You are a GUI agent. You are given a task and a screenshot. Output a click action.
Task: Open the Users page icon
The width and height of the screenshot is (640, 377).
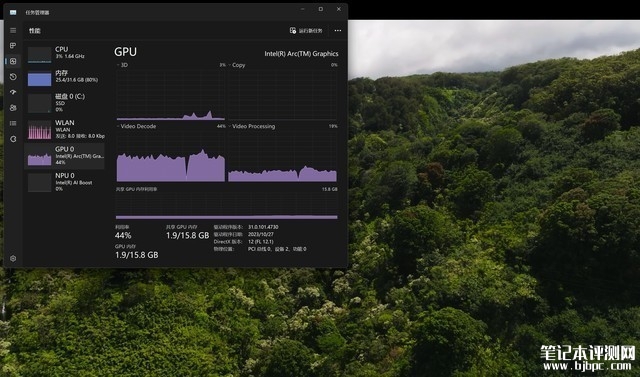click(13, 108)
